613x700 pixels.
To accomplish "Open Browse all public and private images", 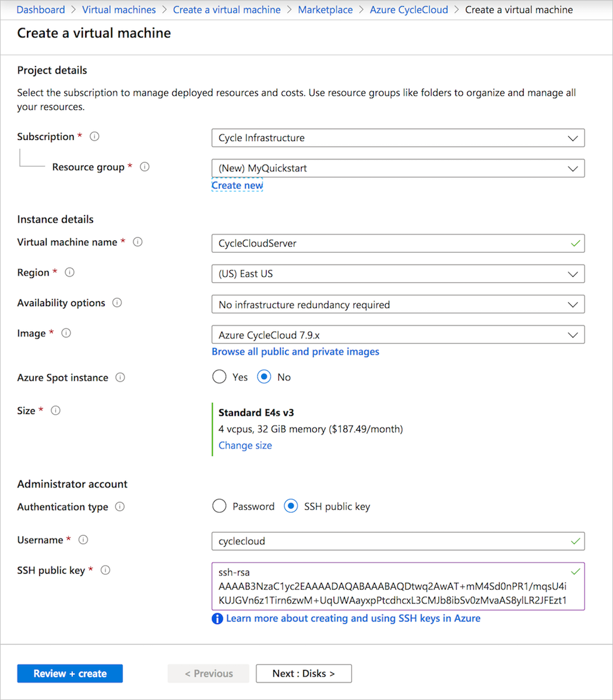I will click(x=295, y=352).
